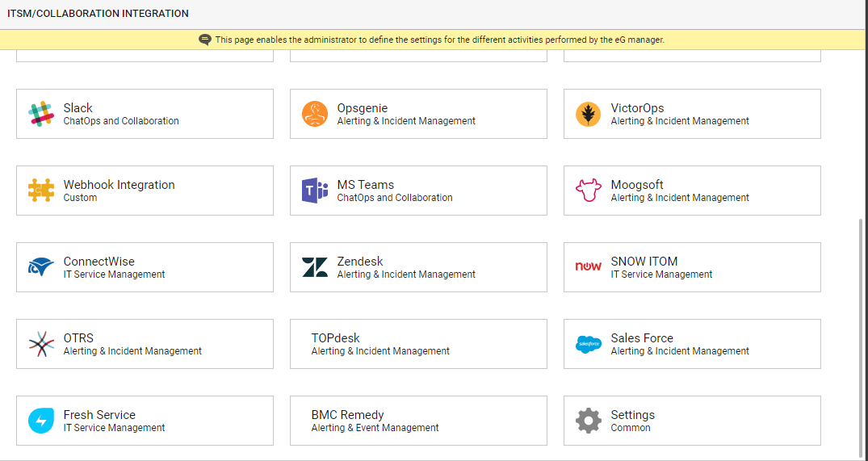Click the OTRS logo icon

point(41,344)
